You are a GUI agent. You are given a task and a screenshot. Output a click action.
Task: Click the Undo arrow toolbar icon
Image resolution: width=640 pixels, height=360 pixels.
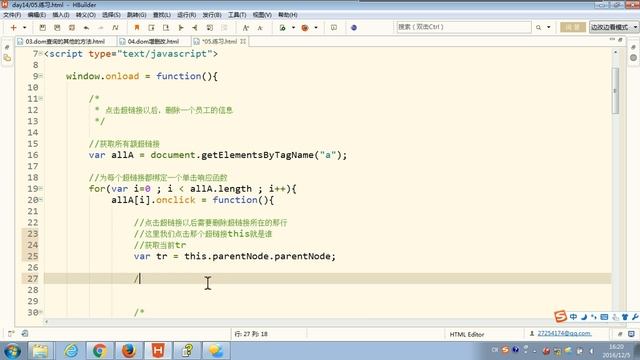[86, 27]
